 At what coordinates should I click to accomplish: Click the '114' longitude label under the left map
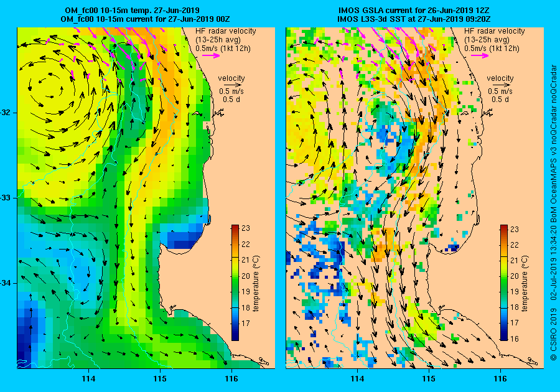(88, 379)
